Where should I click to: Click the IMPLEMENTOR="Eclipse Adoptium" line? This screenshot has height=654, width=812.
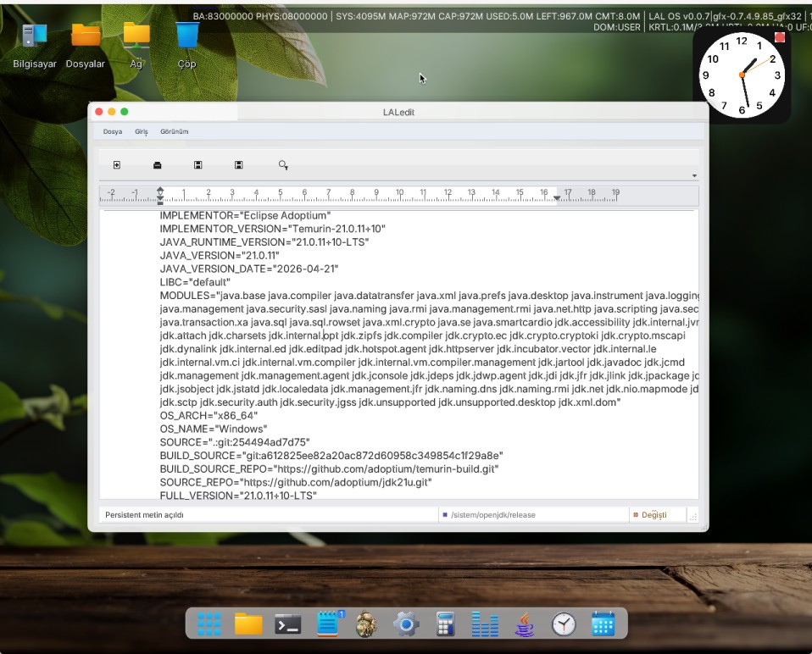[x=245, y=216]
